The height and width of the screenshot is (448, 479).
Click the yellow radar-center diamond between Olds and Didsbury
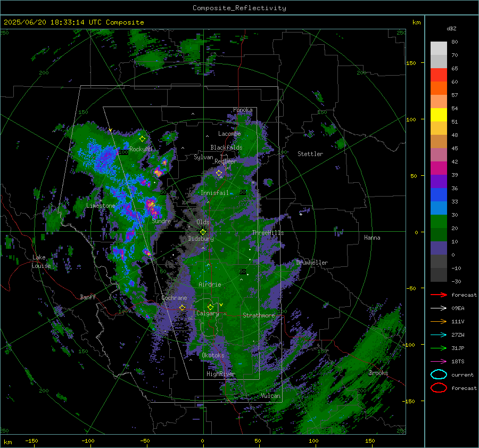point(203,232)
